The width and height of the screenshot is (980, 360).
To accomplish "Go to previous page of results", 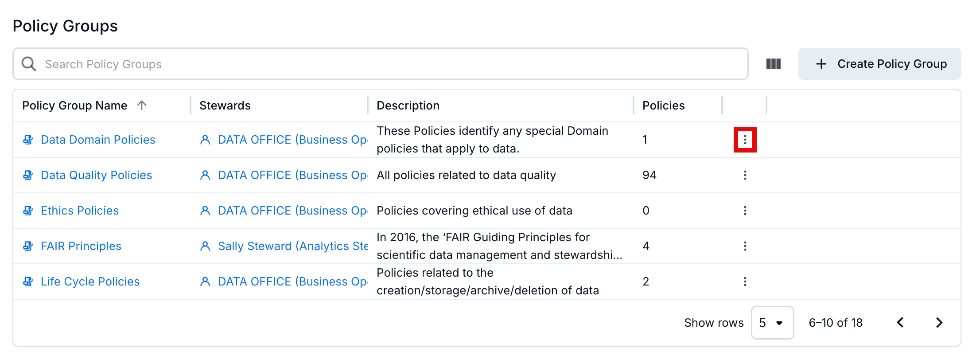I will click(900, 322).
